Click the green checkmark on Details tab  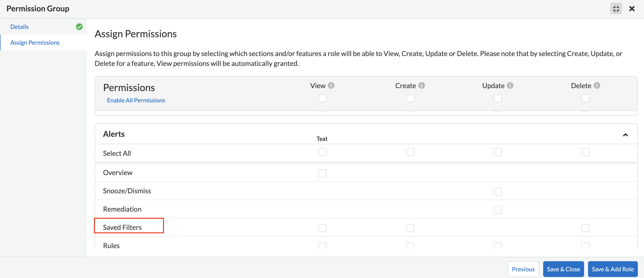coord(79,26)
